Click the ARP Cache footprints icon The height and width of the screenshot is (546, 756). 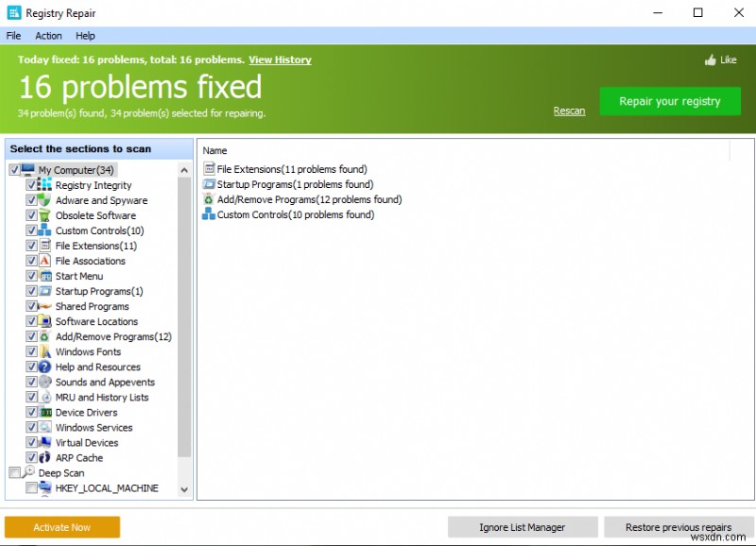click(x=44, y=458)
